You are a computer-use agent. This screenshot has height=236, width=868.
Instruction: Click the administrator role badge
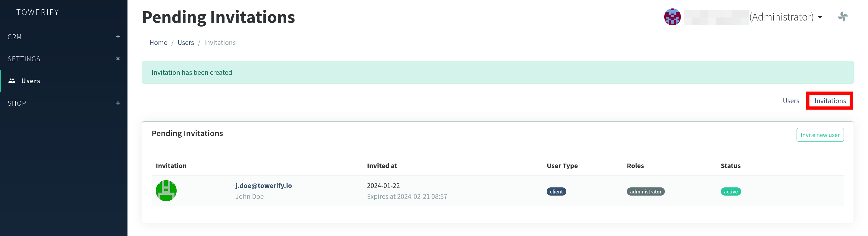(645, 191)
